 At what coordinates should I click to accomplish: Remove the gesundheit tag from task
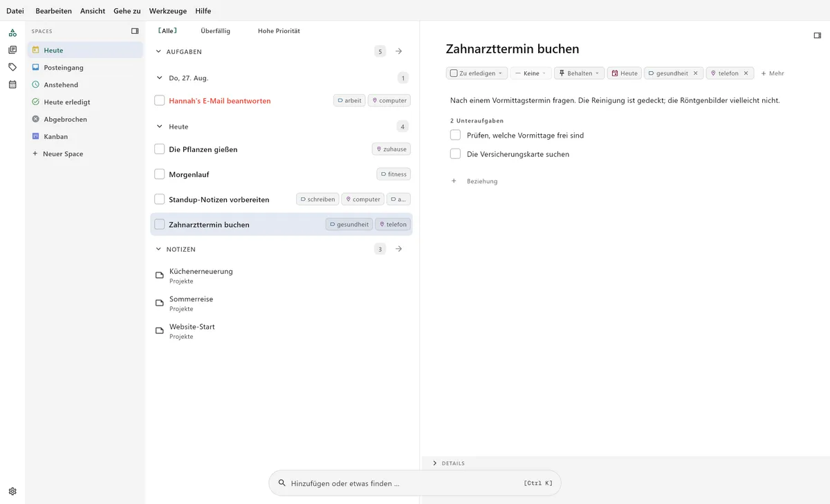coord(695,73)
